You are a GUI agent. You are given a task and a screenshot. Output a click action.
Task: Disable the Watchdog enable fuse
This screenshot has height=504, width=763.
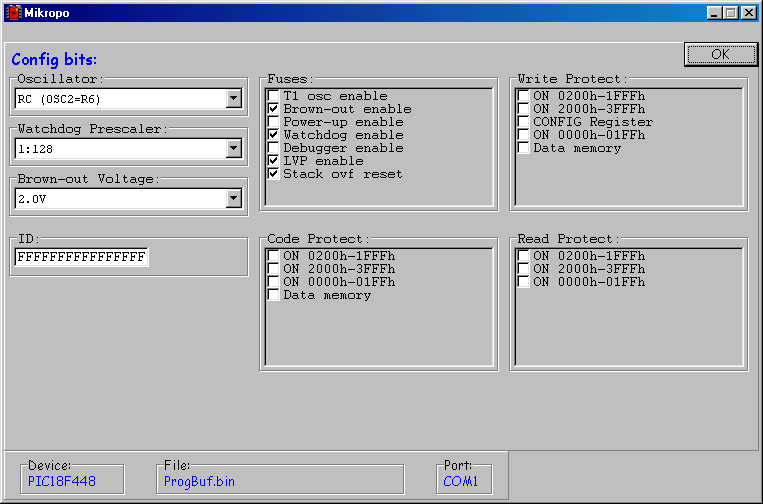(x=273, y=135)
